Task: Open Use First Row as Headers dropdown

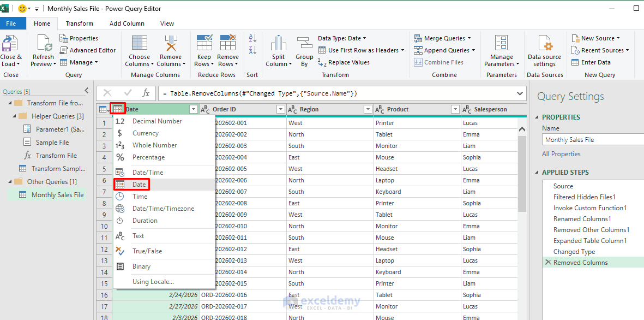Action: tap(362, 50)
